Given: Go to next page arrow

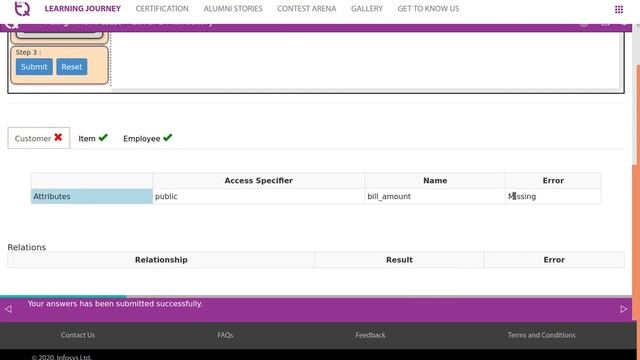Looking at the screenshot, I should [x=624, y=309].
